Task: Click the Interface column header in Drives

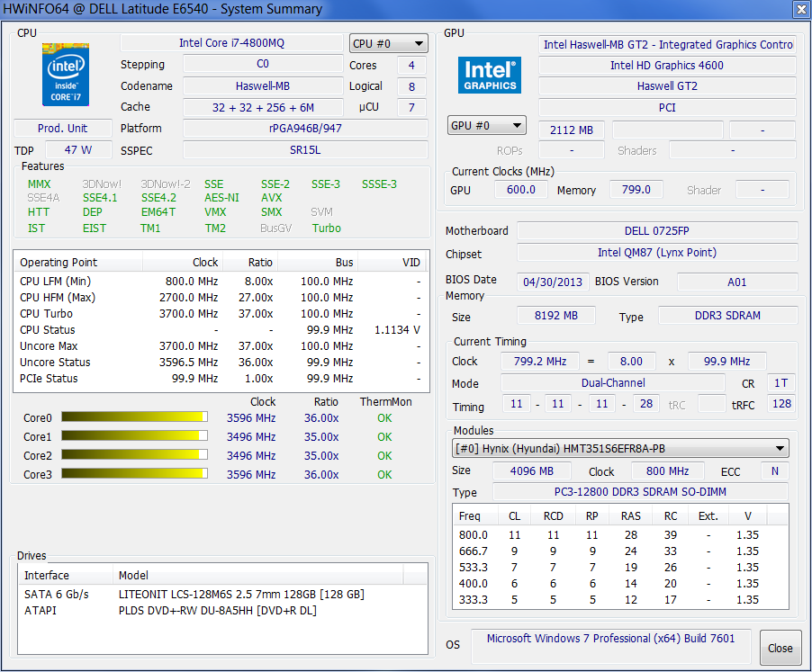Action: pos(66,575)
